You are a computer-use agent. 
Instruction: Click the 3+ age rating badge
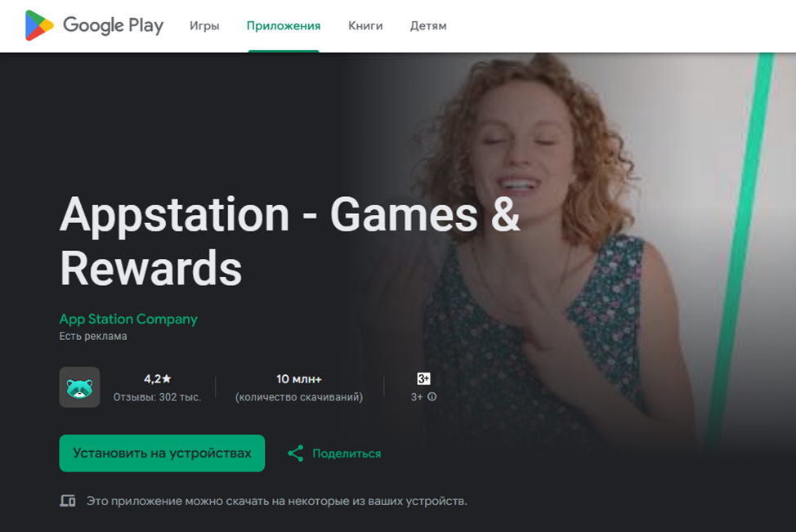423,378
